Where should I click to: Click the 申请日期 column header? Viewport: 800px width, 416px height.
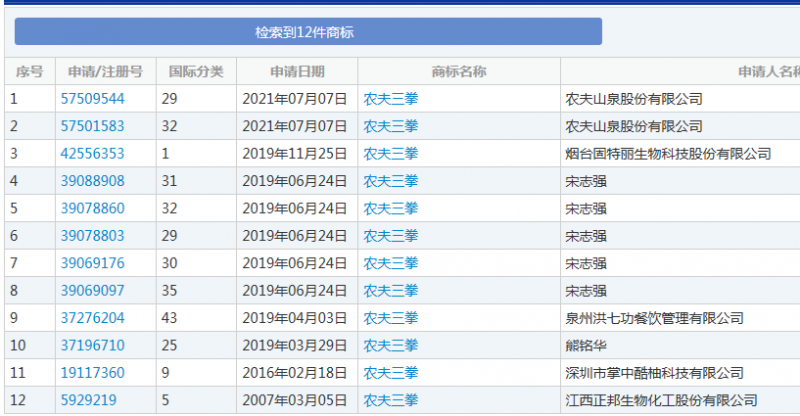297,71
